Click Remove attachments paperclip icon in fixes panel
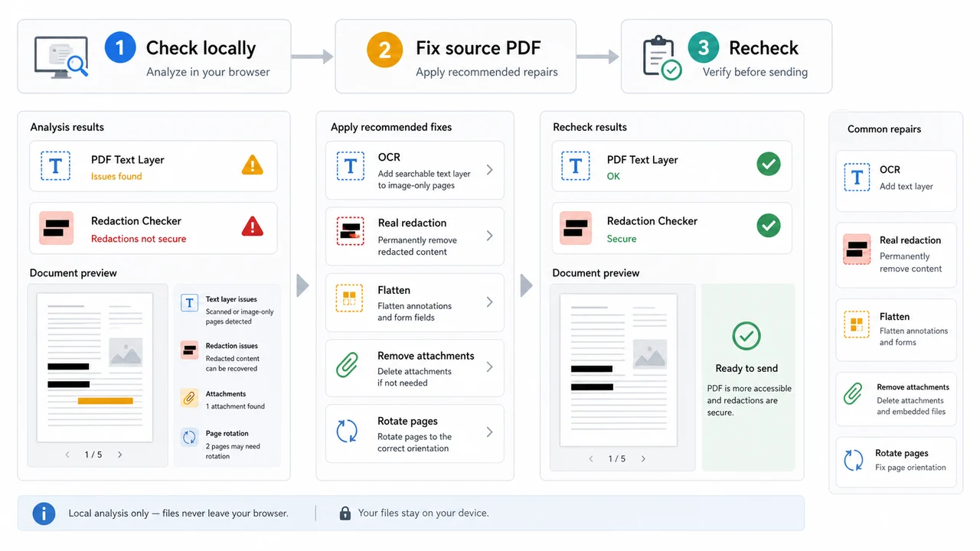The width and height of the screenshot is (980, 551). coord(348,365)
